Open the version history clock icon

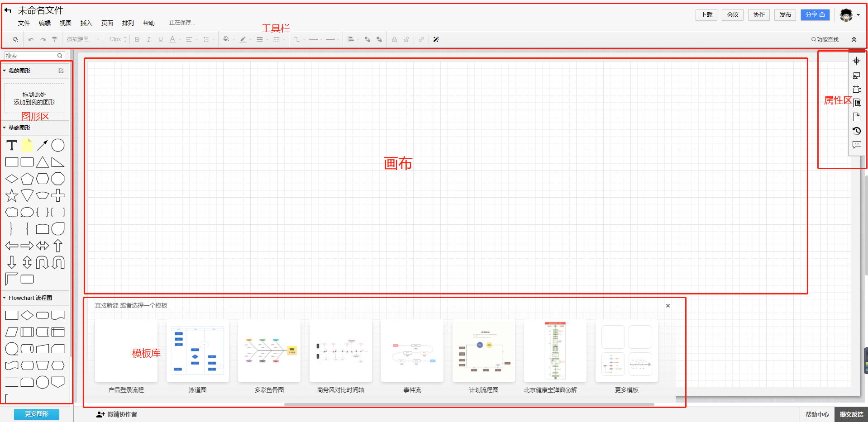[856, 131]
